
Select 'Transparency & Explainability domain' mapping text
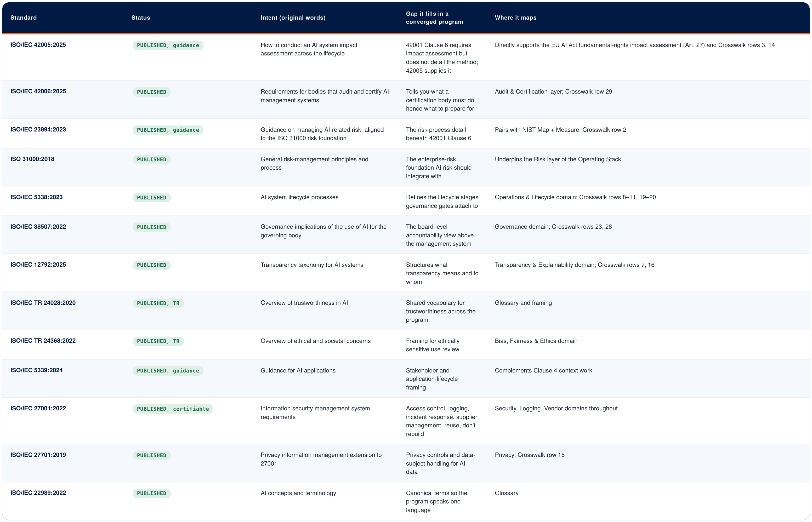(x=574, y=265)
